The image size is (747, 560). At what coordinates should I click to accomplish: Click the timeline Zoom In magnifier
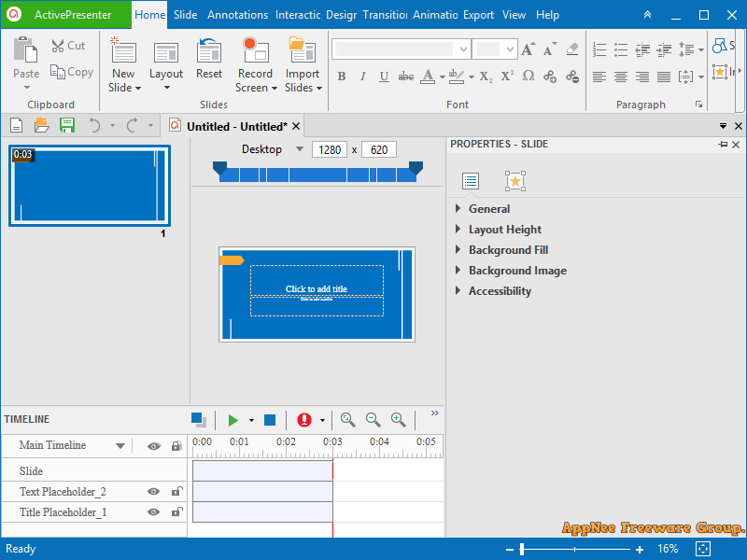tap(398, 420)
